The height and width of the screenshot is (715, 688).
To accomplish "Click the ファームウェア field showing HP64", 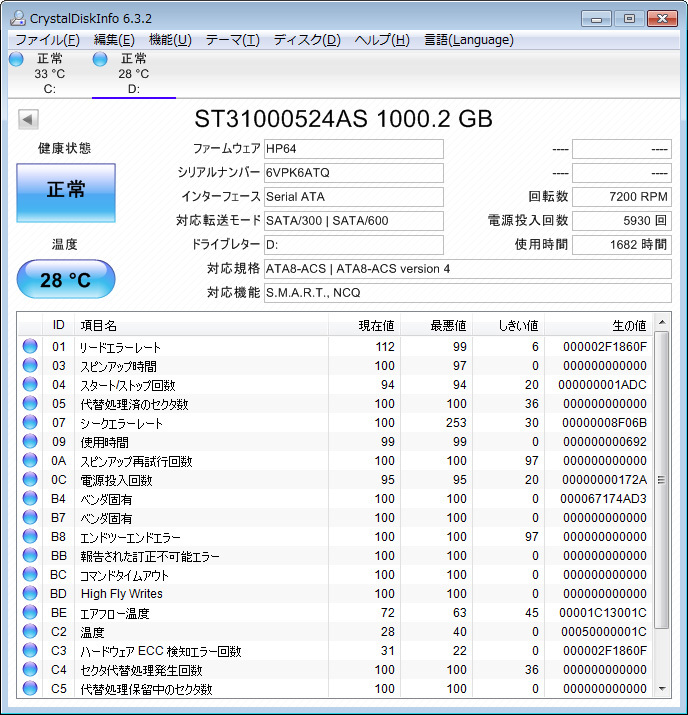I will tap(354, 149).
